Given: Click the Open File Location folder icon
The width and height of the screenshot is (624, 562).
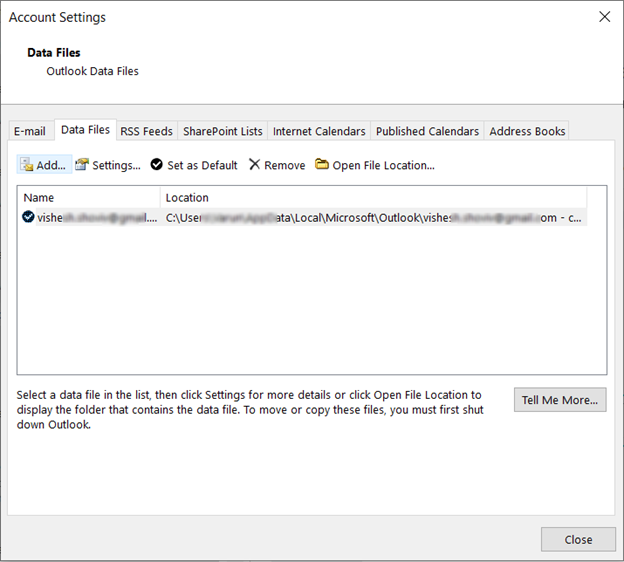Looking at the screenshot, I should [x=322, y=164].
